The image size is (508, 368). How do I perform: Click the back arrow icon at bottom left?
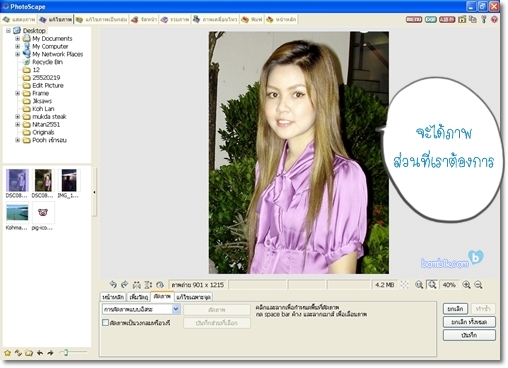click(x=40, y=353)
